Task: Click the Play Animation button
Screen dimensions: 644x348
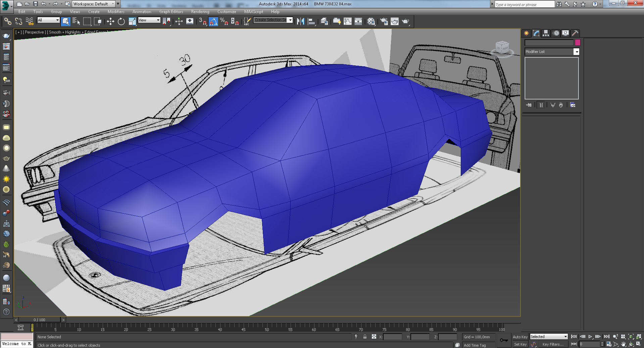Action: point(590,337)
